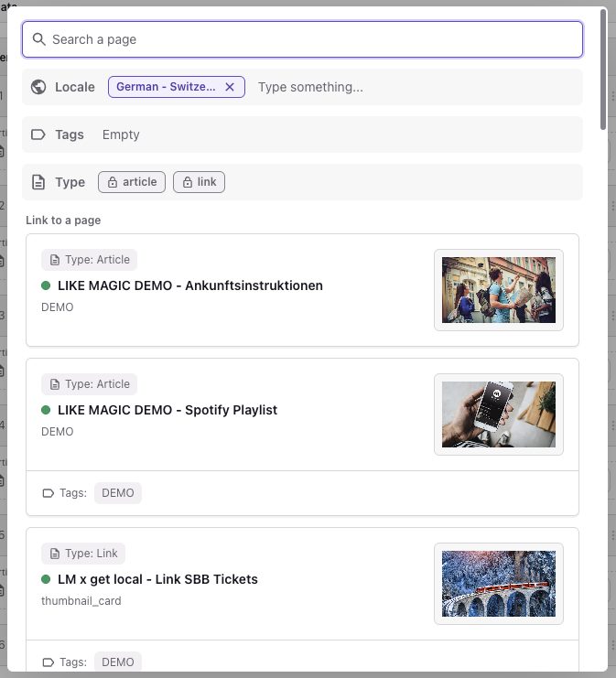The image size is (616, 678).
Task: Click the locked link type chip
Action: coord(199,182)
